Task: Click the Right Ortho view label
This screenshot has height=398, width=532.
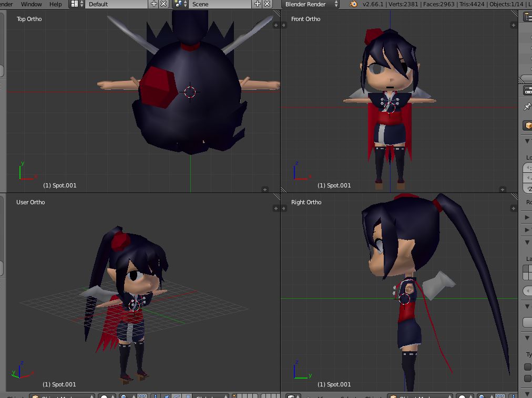Action: (306, 202)
